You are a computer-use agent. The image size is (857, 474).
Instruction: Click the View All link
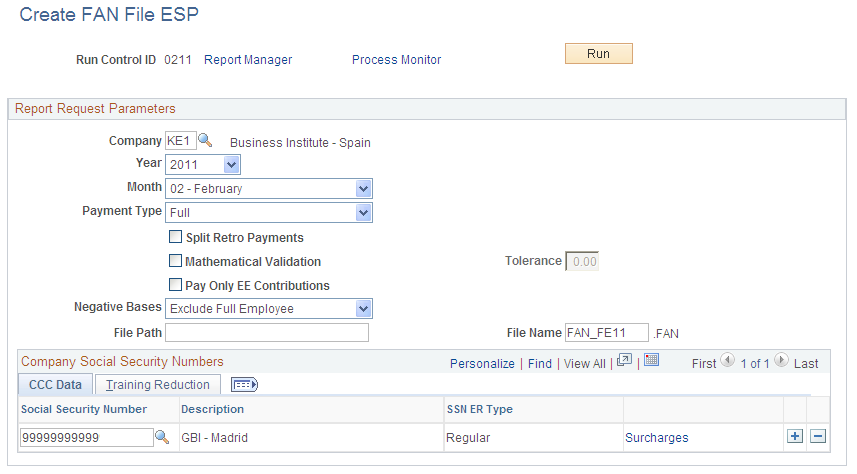click(585, 364)
